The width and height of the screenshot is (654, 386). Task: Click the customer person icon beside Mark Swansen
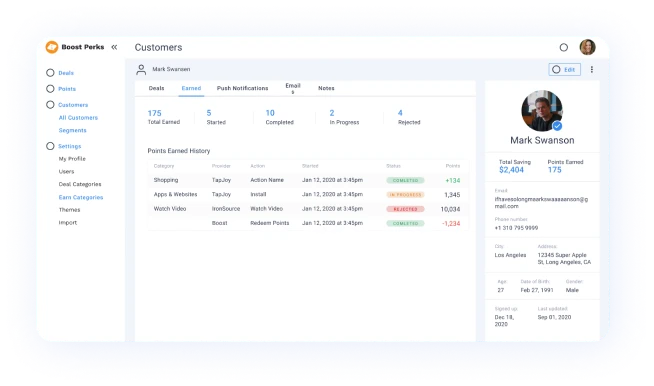coord(141,69)
